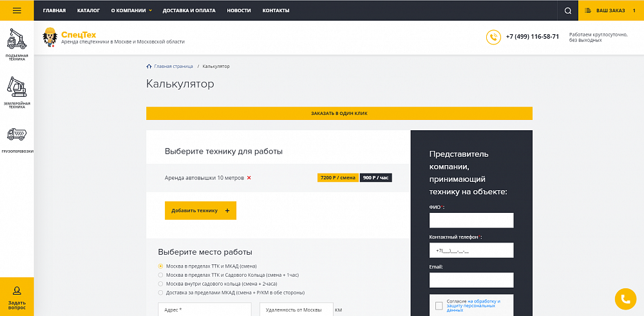Click the Адрес input field

pyautogui.click(x=205, y=310)
